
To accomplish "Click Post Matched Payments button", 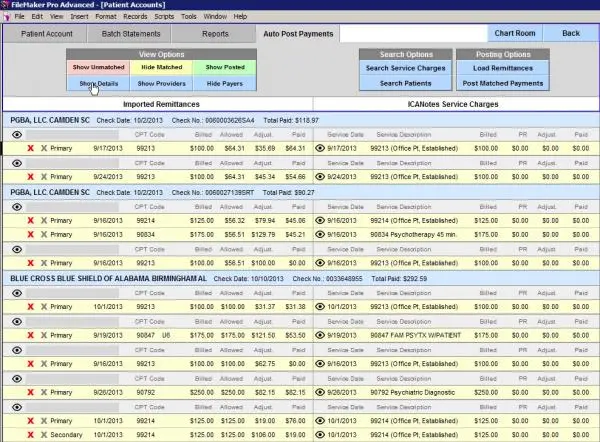I will click(503, 83).
